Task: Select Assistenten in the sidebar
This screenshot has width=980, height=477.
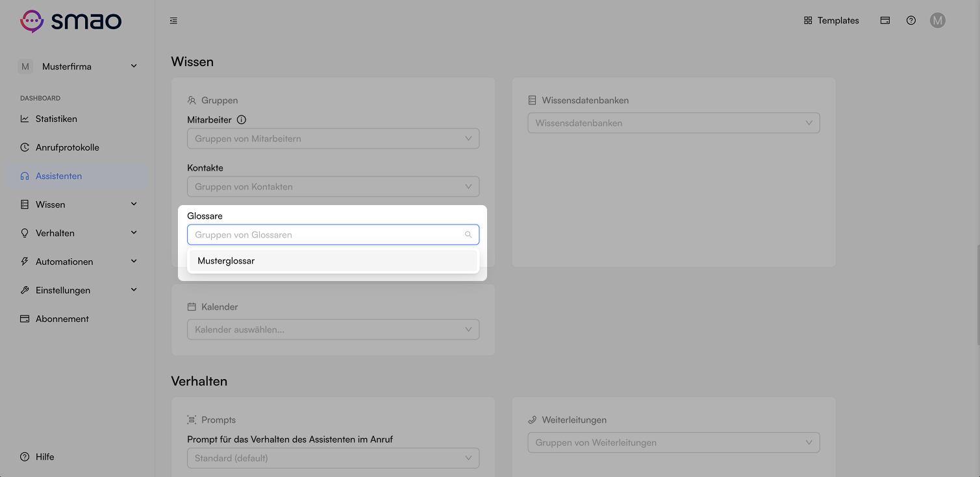Action: [77, 176]
